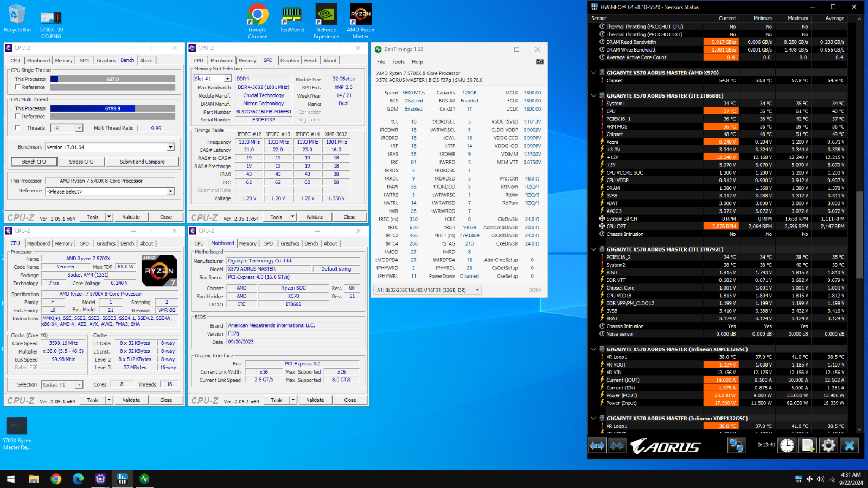The width and height of the screenshot is (868, 488).
Task: Take screenshot with ZenTimings camera icon
Action: coord(539,62)
